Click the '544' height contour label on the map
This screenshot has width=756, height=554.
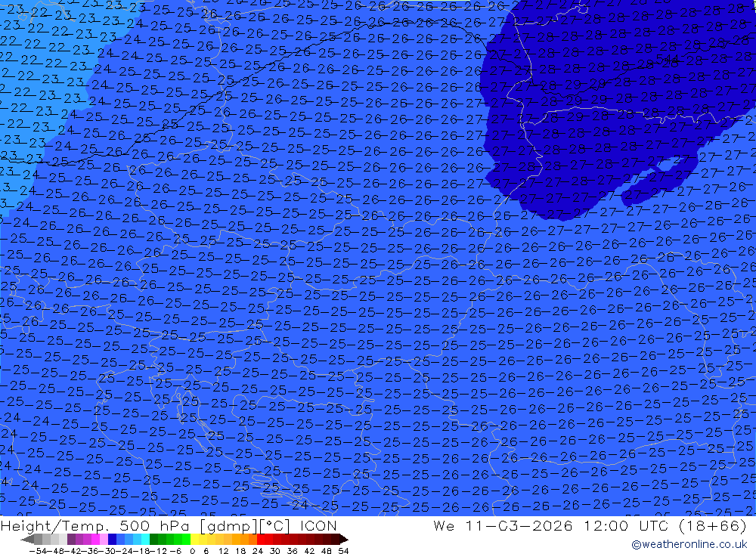tap(668, 59)
